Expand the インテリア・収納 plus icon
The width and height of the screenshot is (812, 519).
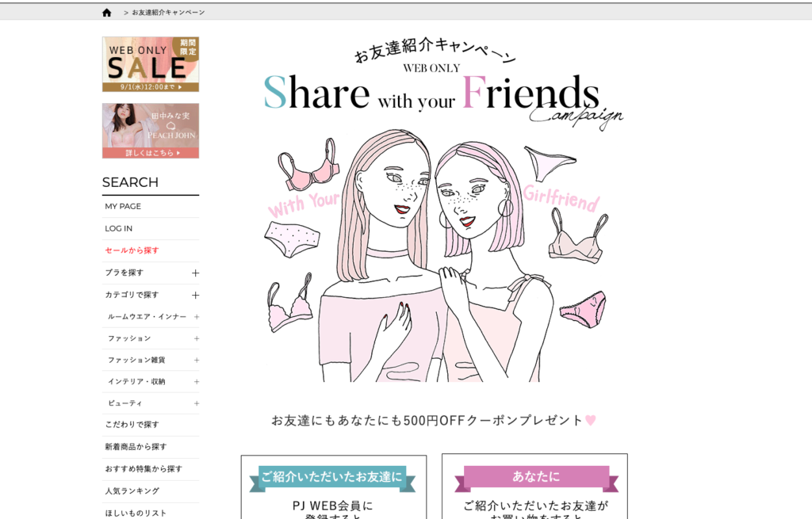tap(197, 382)
